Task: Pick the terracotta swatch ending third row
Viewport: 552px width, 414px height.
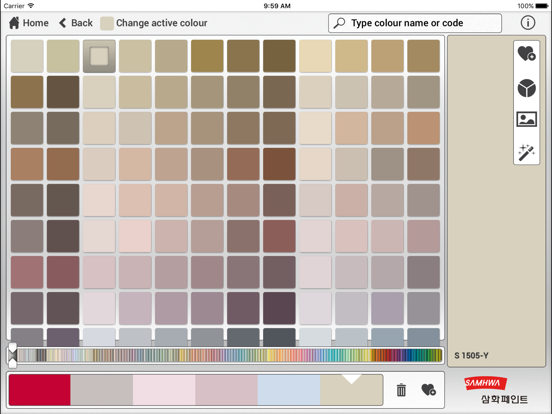Action: [x=424, y=128]
